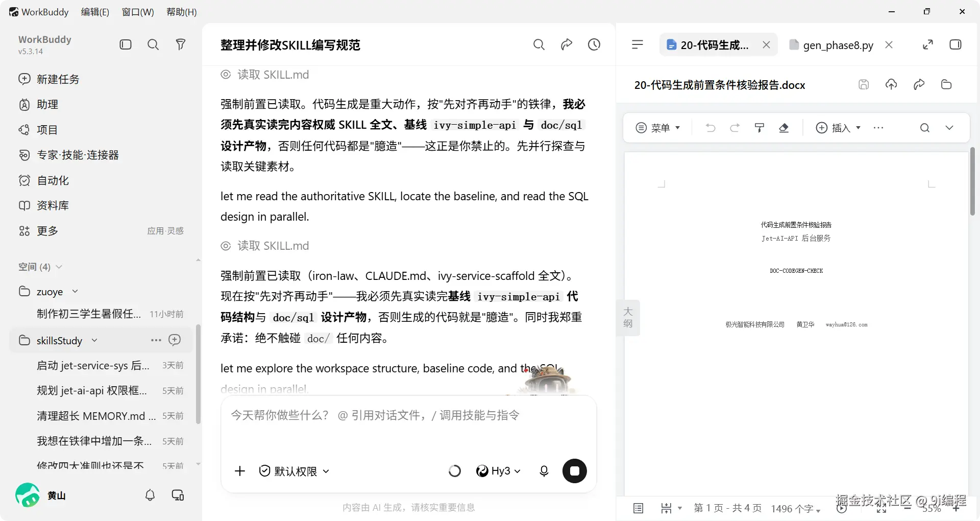Viewport: 980px width, 521px height.
Task: Close the 20-代码生成 document tab
Action: 766,45
